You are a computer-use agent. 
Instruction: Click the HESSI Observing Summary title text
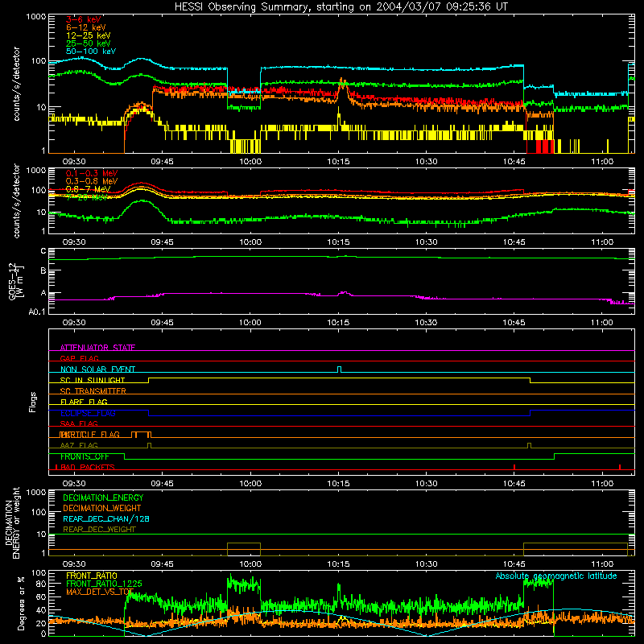tap(341, 7)
